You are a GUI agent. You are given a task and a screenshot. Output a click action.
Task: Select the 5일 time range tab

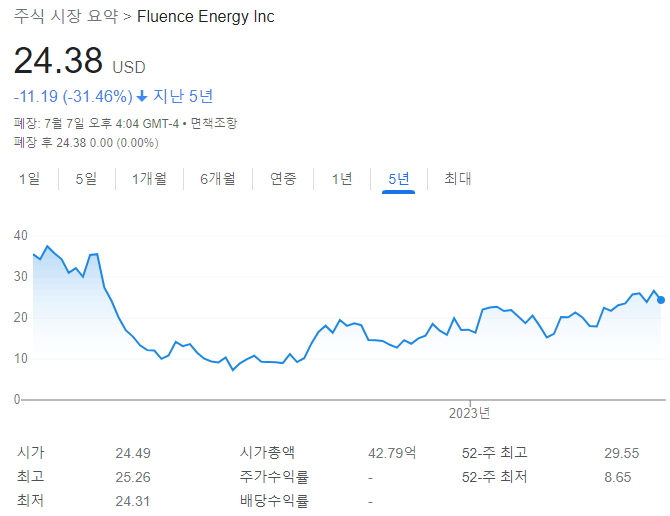tap(86, 179)
